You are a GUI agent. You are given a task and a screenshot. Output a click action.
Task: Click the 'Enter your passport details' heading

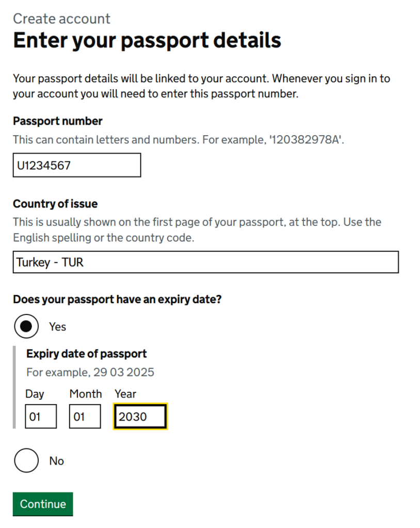point(147,40)
